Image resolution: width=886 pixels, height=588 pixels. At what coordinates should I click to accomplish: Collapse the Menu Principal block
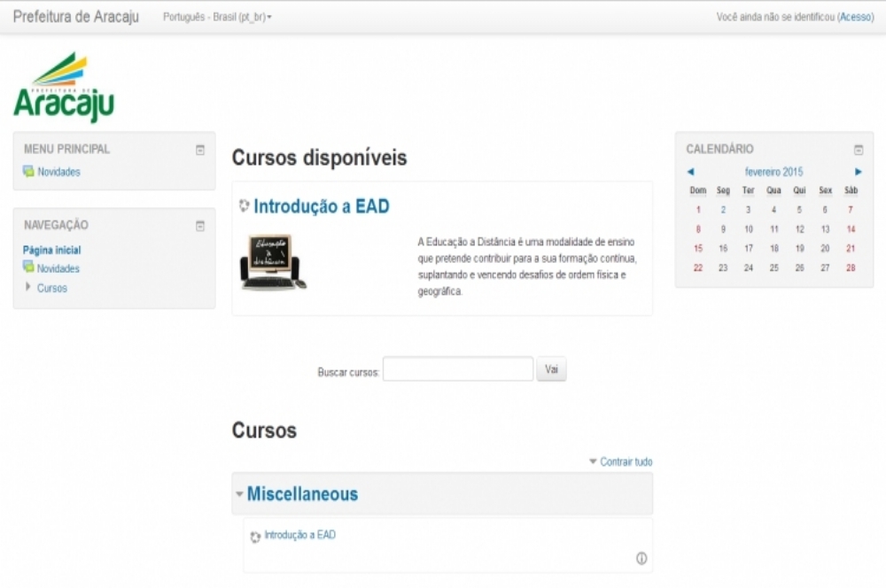[x=200, y=150]
